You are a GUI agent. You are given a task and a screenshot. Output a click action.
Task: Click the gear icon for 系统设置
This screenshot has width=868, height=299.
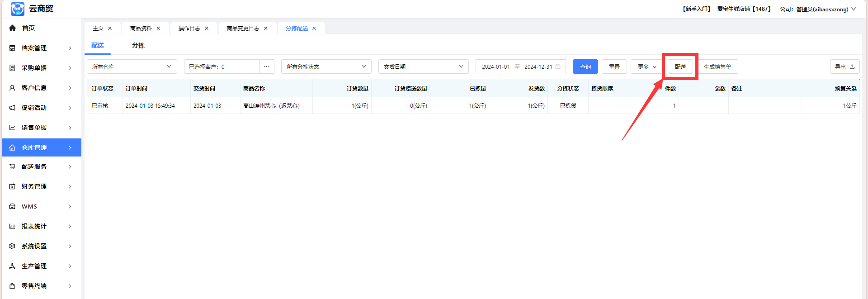[12, 247]
